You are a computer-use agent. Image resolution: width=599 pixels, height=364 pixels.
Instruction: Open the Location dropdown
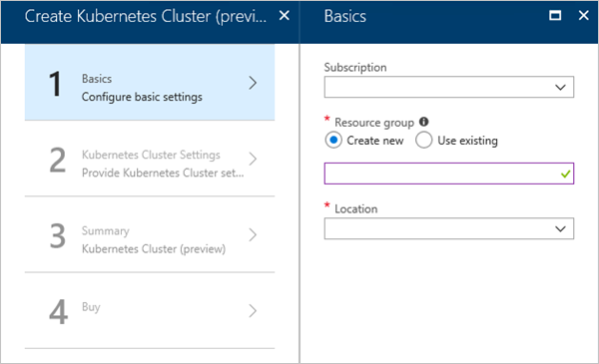(449, 228)
